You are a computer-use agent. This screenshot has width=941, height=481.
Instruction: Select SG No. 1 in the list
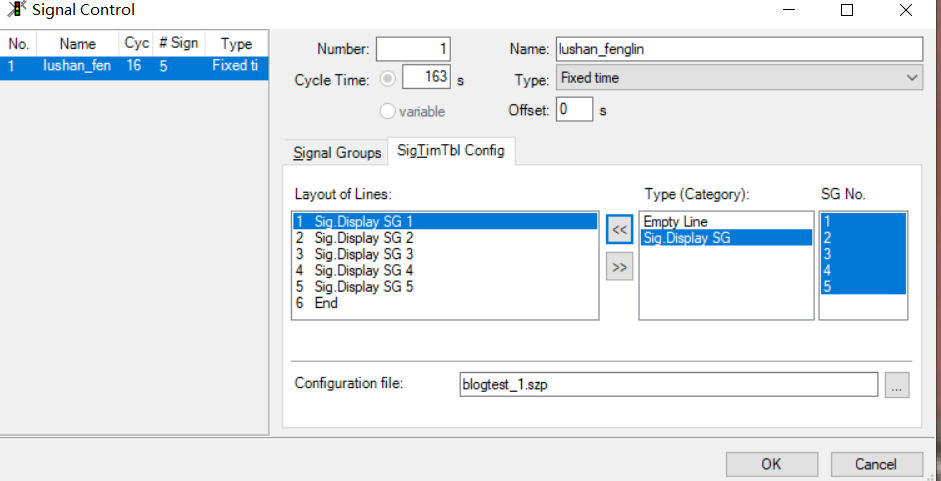pos(863,222)
